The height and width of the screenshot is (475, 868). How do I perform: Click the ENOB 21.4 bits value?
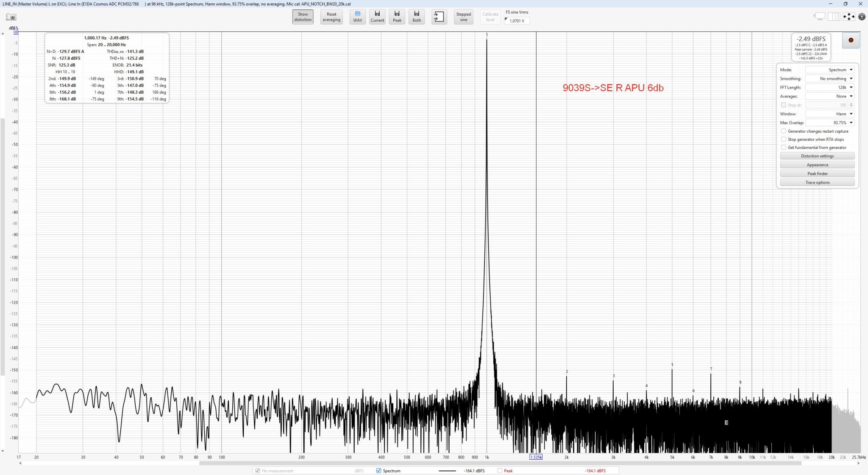(134, 65)
